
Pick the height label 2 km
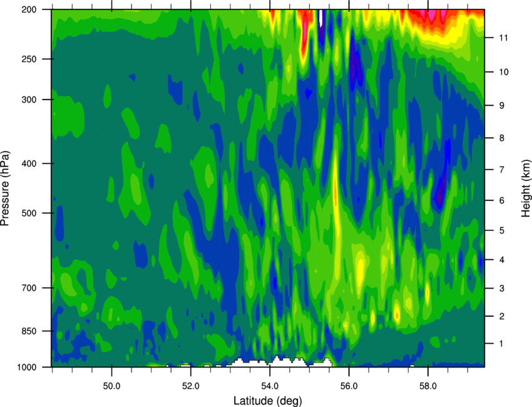tap(502, 316)
